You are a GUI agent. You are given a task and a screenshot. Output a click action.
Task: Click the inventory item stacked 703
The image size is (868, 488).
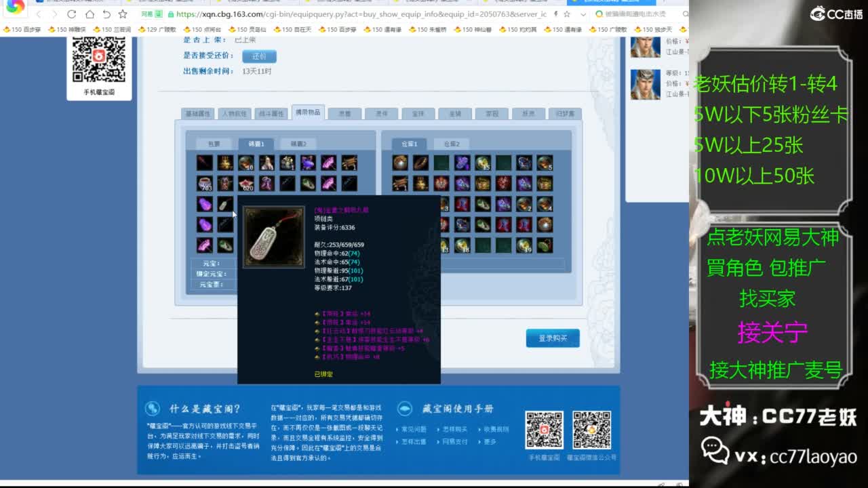pos(205,183)
